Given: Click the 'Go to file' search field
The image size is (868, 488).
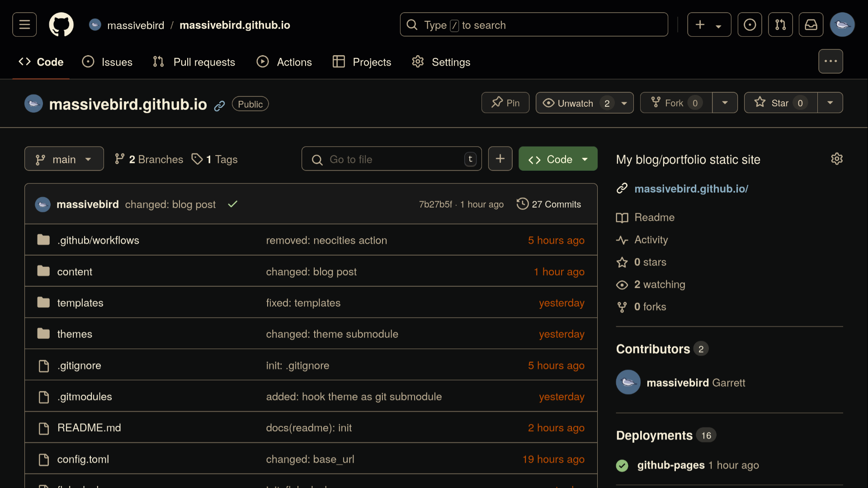Looking at the screenshot, I should (392, 159).
